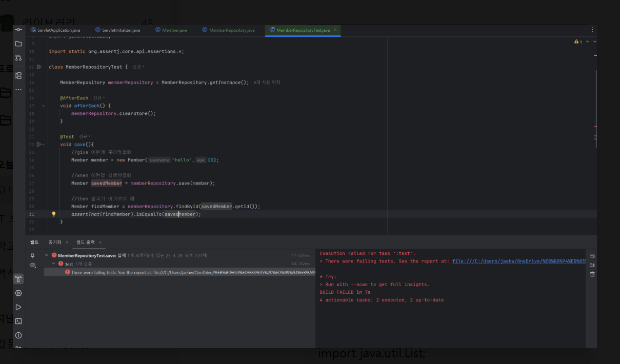
Task: Go to next highlighted problem arrow
Action: click(594, 42)
